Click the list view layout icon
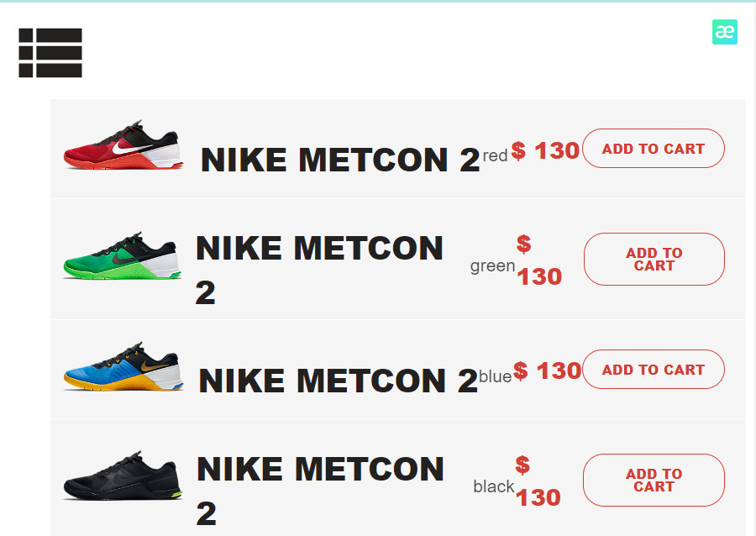This screenshot has height=536, width=756. click(x=50, y=53)
